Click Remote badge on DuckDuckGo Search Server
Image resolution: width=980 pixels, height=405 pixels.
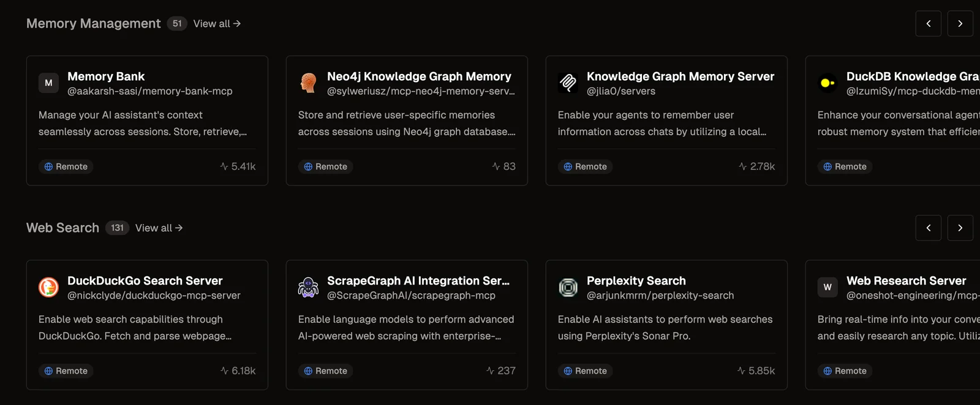point(66,371)
